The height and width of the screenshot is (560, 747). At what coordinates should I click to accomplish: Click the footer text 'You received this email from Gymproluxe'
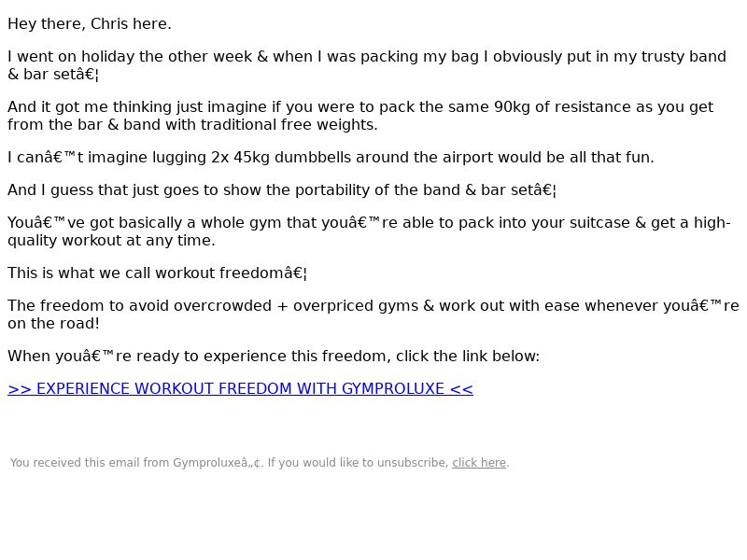click(136, 462)
